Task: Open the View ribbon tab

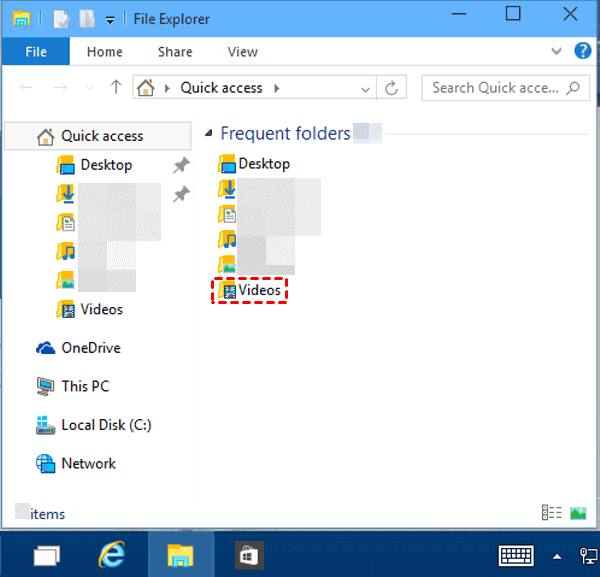Action: click(x=243, y=52)
